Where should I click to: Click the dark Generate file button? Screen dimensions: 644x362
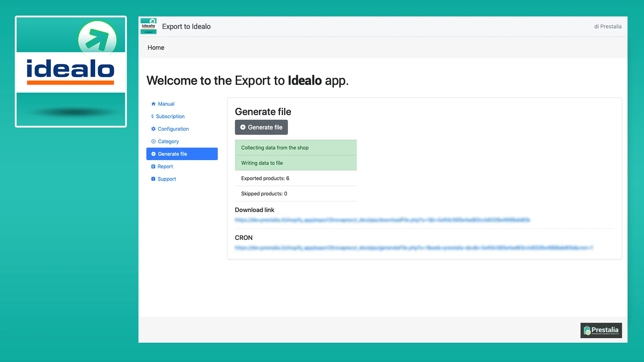261,127
